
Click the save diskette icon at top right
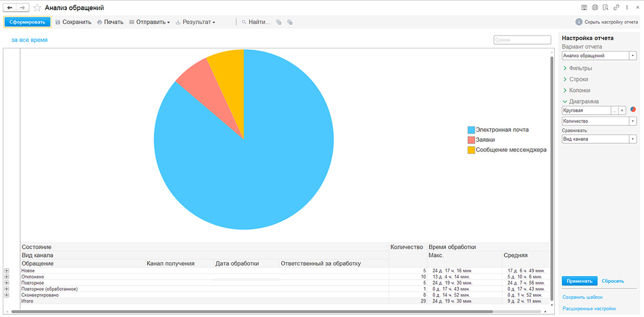tap(584, 8)
